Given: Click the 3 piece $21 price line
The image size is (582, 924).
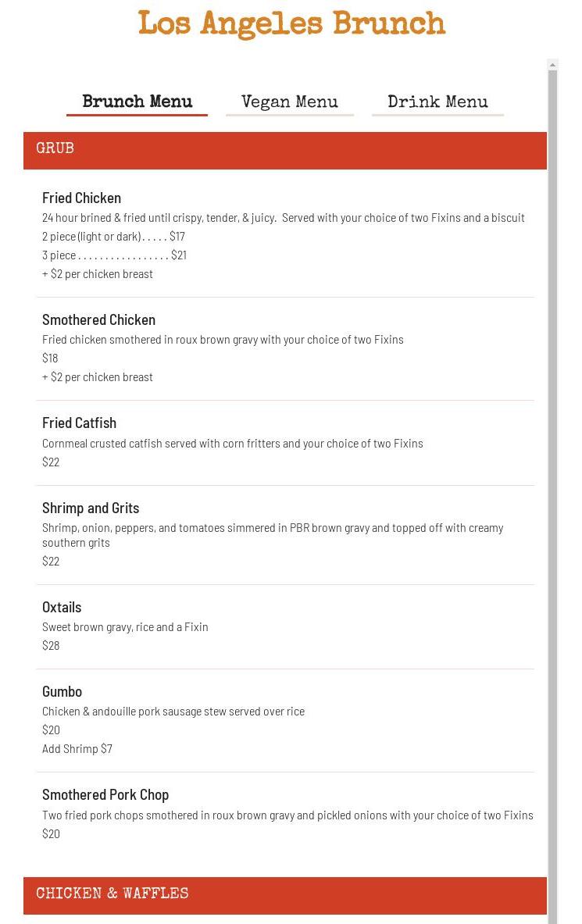Looking at the screenshot, I should pyautogui.click(x=114, y=255).
